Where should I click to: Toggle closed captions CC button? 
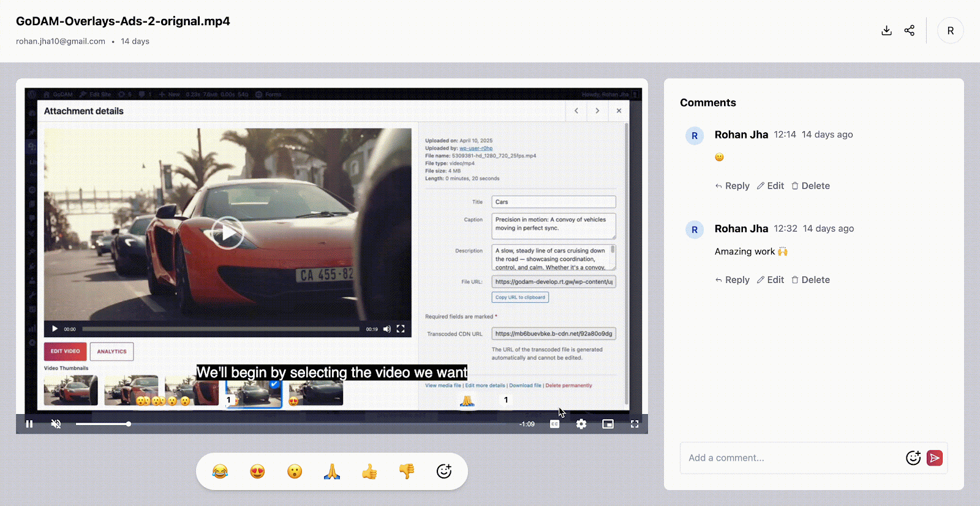(x=554, y=424)
